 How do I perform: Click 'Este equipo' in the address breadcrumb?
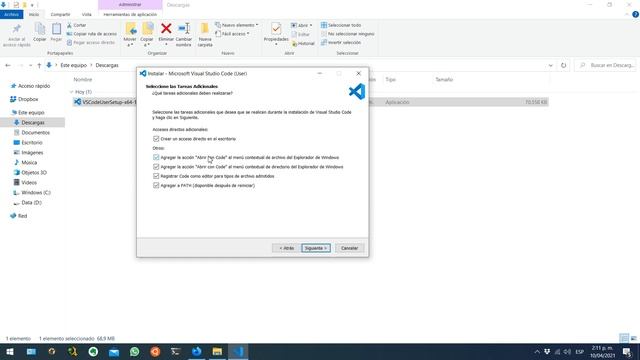point(74,65)
